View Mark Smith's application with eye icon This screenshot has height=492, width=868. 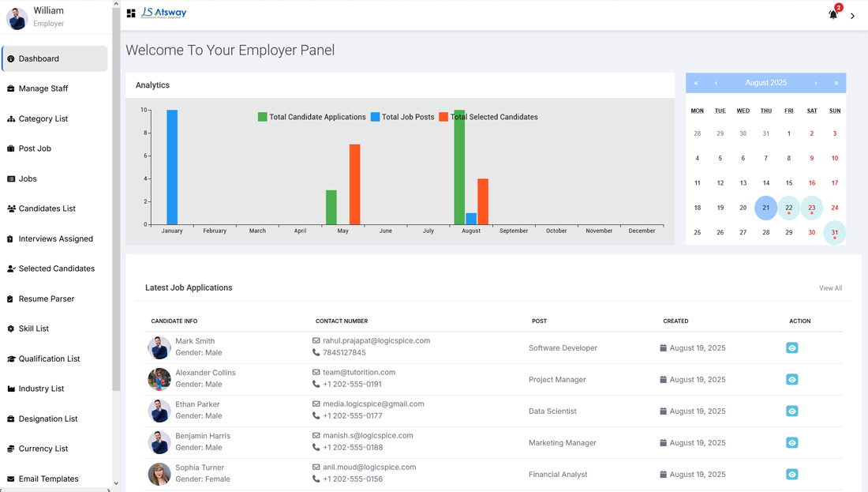pos(791,348)
